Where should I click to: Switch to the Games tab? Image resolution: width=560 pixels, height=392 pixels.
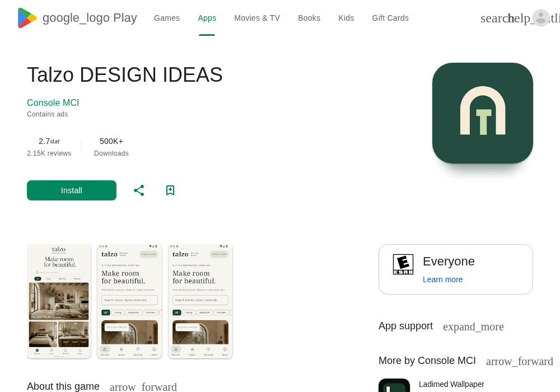[x=167, y=18]
